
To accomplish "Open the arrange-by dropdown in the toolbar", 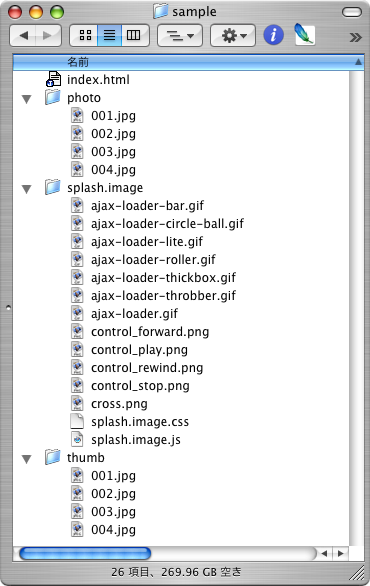I will coord(180,36).
